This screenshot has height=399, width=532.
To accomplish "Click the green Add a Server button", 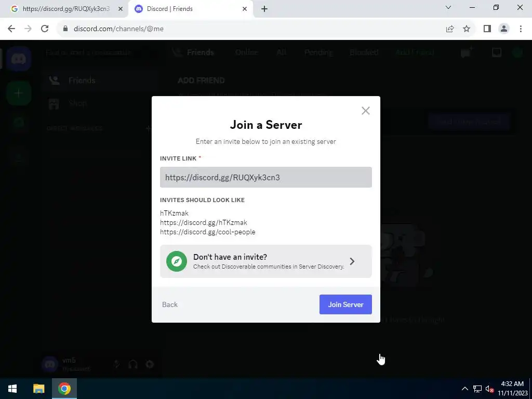I will click(19, 93).
